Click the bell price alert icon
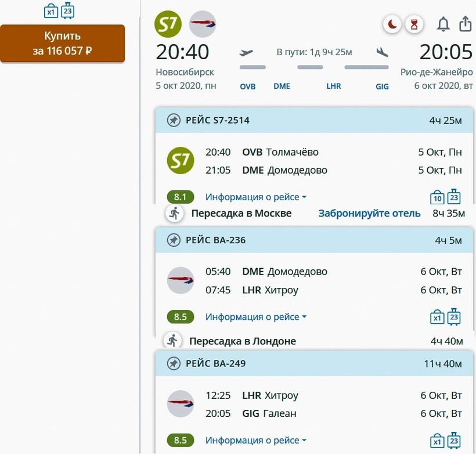476x454 pixels. click(x=443, y=24)
